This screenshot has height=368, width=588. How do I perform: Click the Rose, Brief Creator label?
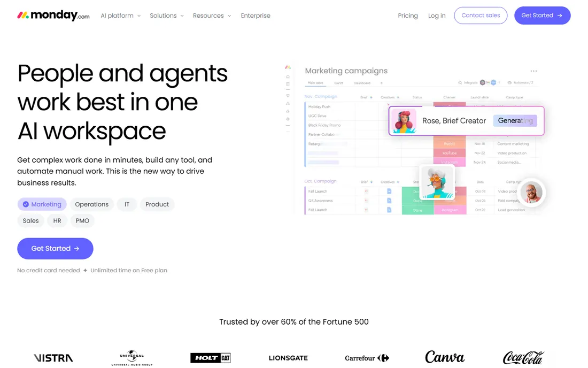[x=454, y=121]
